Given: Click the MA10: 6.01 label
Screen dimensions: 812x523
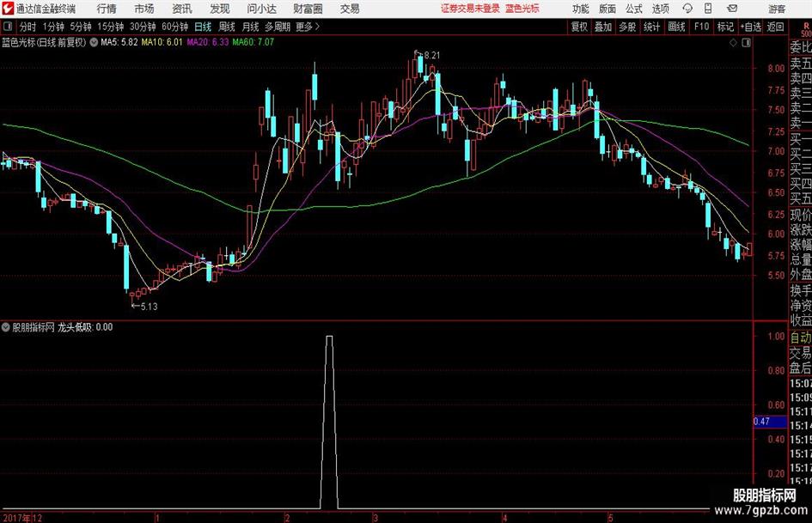Looking at the screenshot, I should click(x=162, y=42).
